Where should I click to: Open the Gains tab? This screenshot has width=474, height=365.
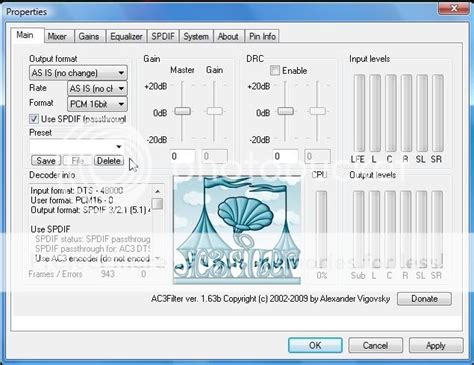pos(89,36)
